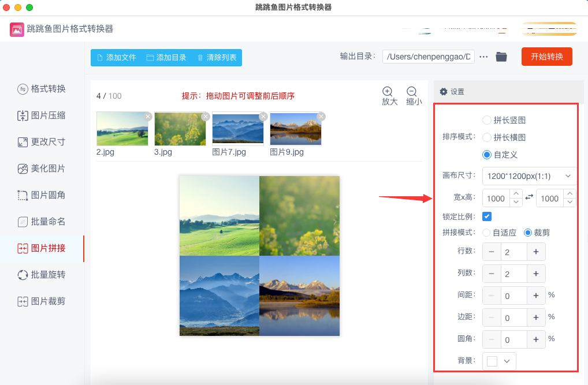Expand the 画布尺寸 dropdown
Screen dimensions: 588x385
click(x=529, y=176)
